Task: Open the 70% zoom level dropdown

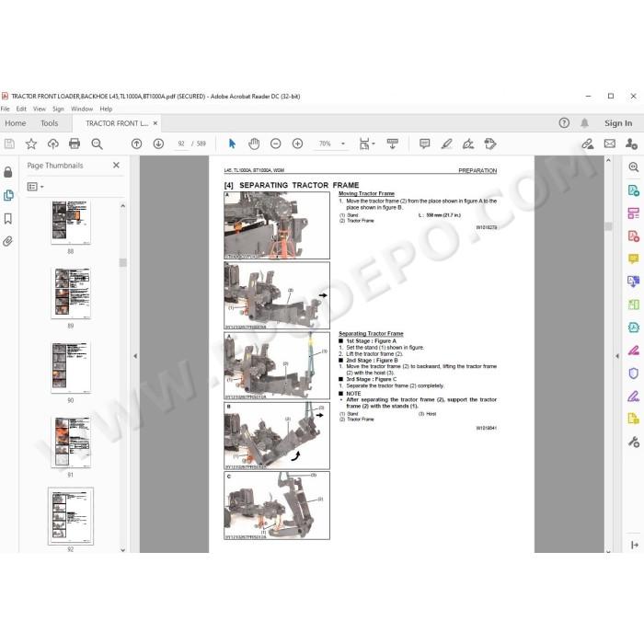Action: pos(343,144)
